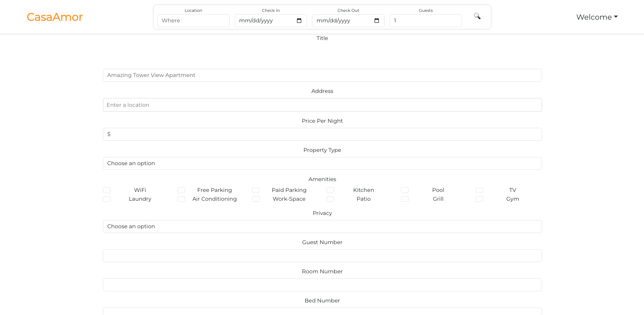Click the Guest Number input field
Viewport: 644px width, 315px height.
[x=322, y=255]
